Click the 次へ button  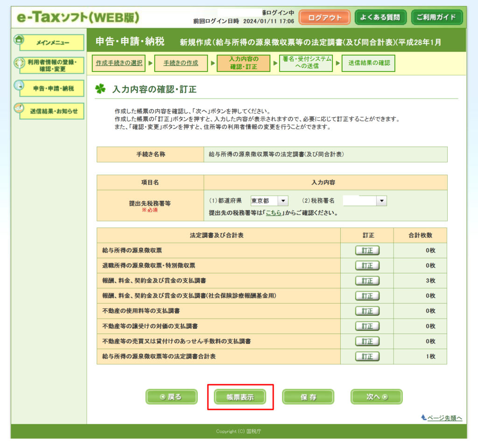[x=376, y=397]
